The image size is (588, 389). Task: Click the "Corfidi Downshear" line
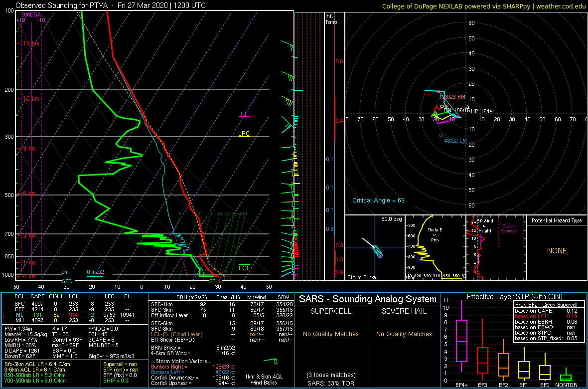(x=193, y=378)
